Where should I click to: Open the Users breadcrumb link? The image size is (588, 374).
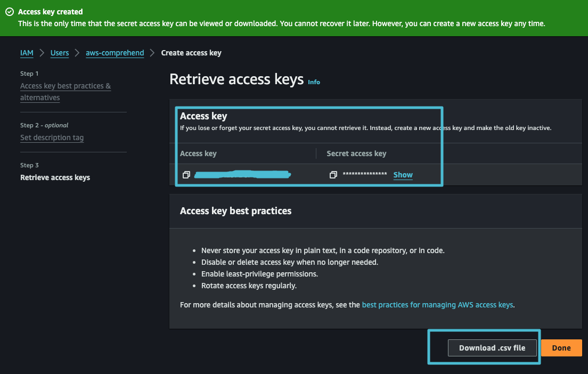click(x=59, y=53)
